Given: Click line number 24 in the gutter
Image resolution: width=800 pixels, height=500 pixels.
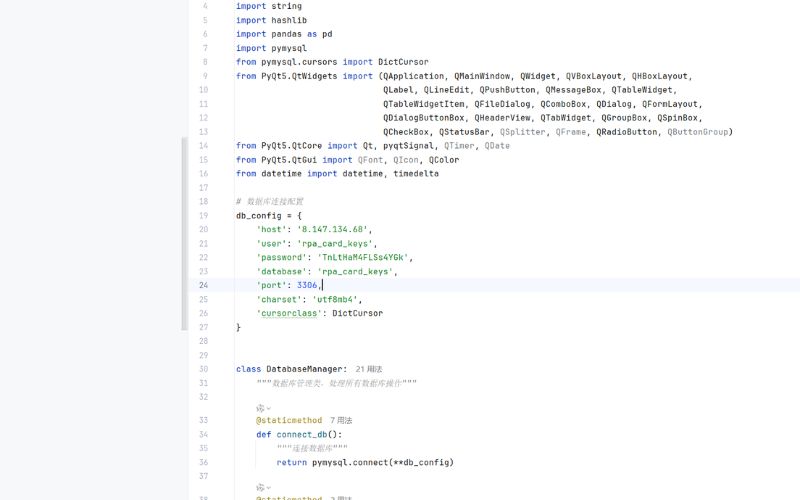Looking at the screenshot, I should [203, 285].
